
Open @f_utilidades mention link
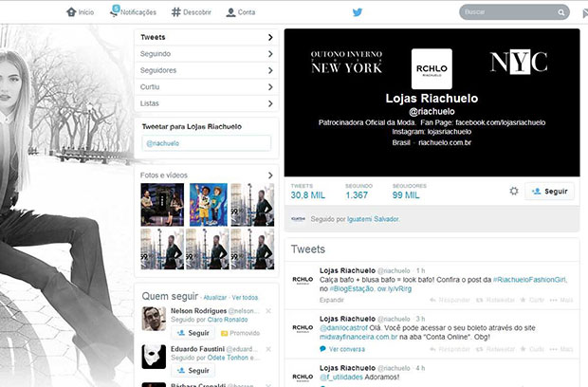click(341, 378)
